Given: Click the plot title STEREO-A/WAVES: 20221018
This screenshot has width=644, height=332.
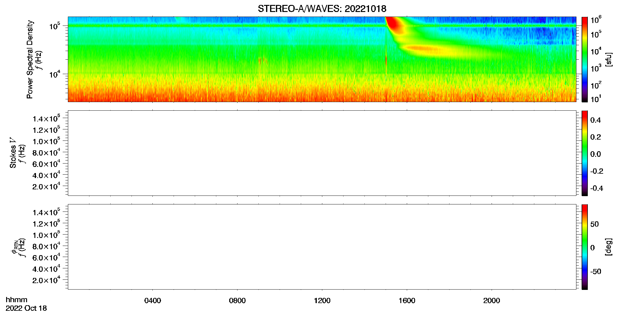Looking at the screenshot, I should point(322,9).
